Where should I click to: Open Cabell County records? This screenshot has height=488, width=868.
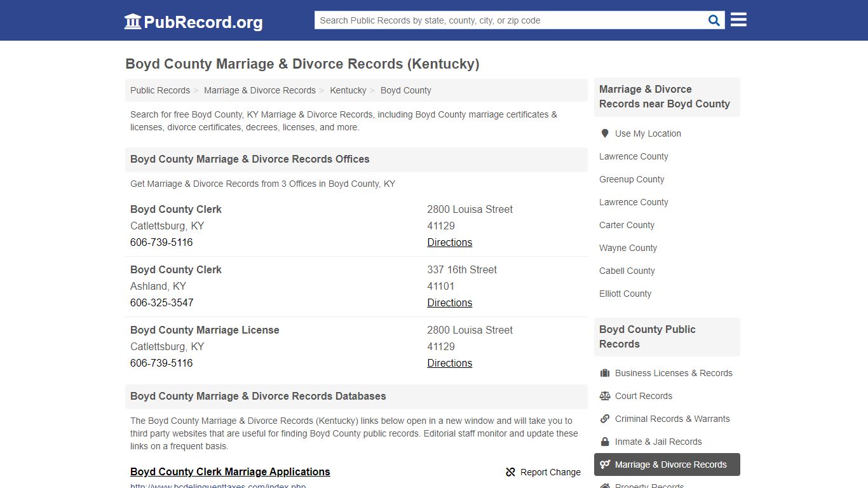(x=627, y=271)
